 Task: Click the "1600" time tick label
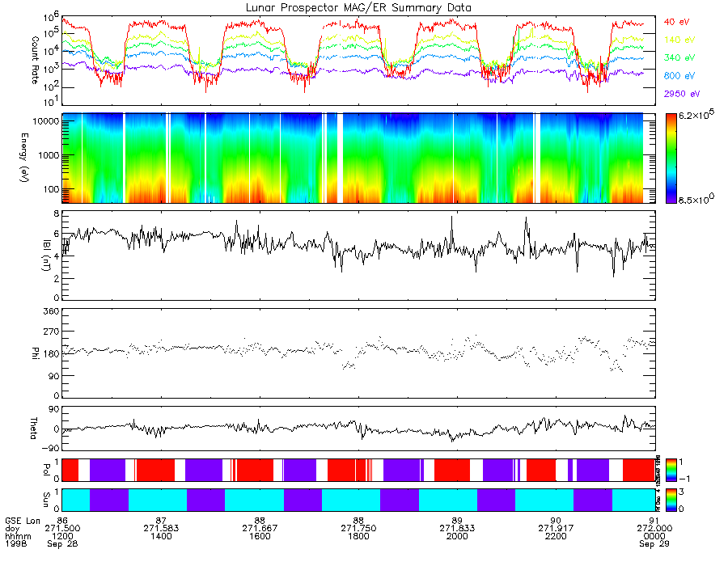pos(260,536)
